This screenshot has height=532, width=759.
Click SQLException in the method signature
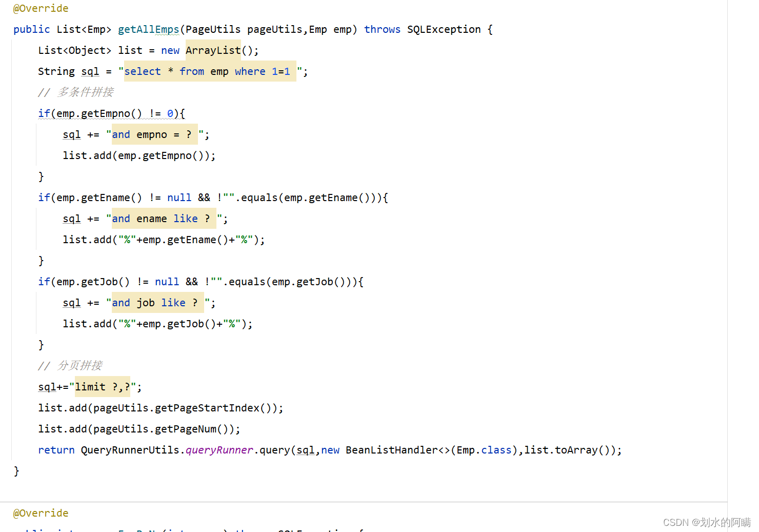click(444, 29)
